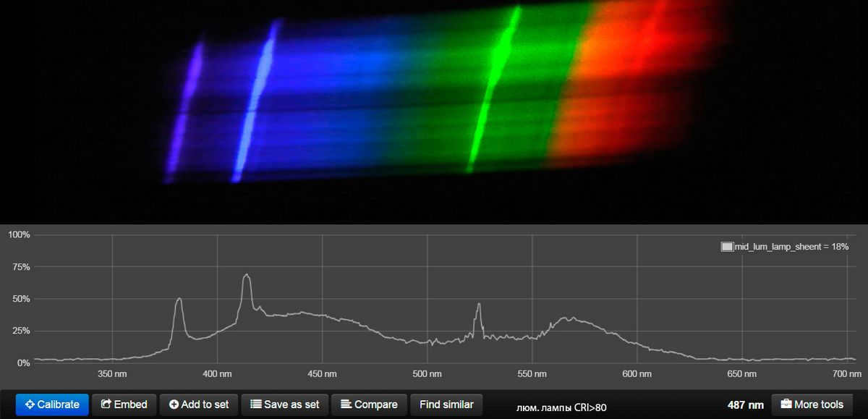Open the Embed option
868x419 pixels.
[124, 405]
